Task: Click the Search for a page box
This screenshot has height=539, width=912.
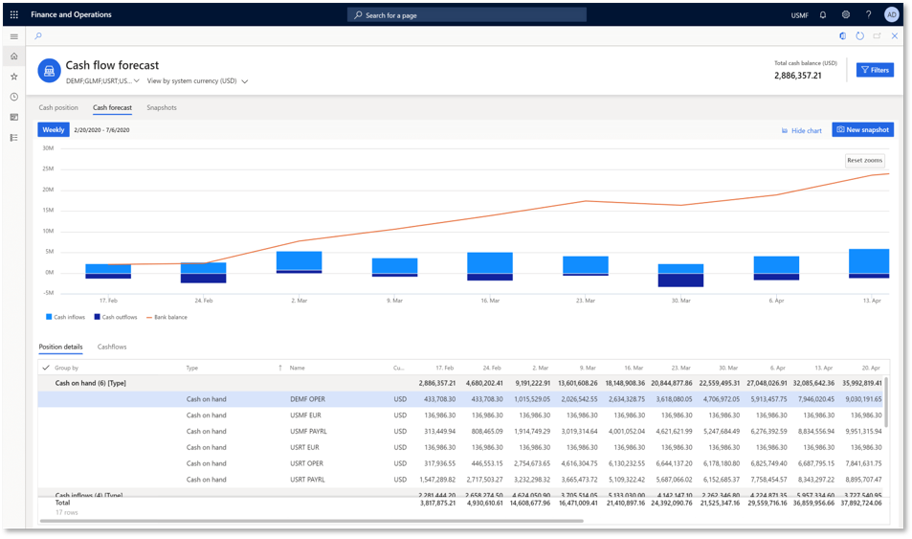Action: coord(466,15)
